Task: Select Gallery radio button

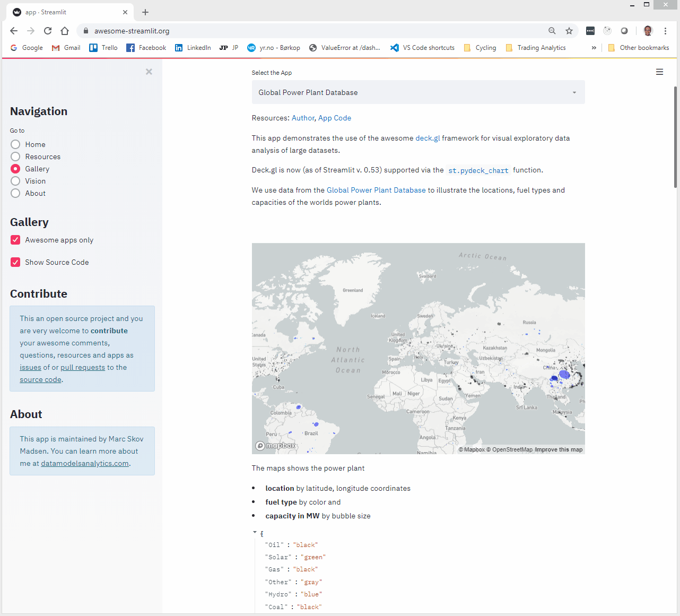Action: coord(15,169)
